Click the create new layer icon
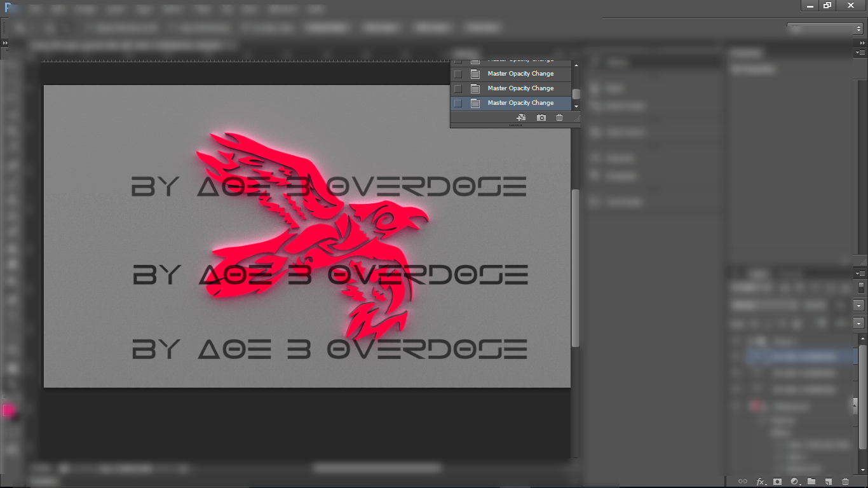This screenshot has height=488, width=868. [829, 482]
